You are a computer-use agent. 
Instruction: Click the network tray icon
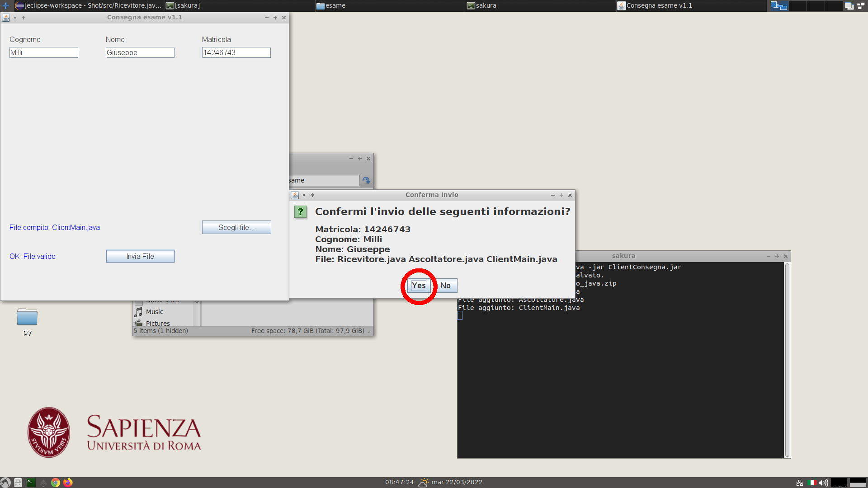click(800, 483)
